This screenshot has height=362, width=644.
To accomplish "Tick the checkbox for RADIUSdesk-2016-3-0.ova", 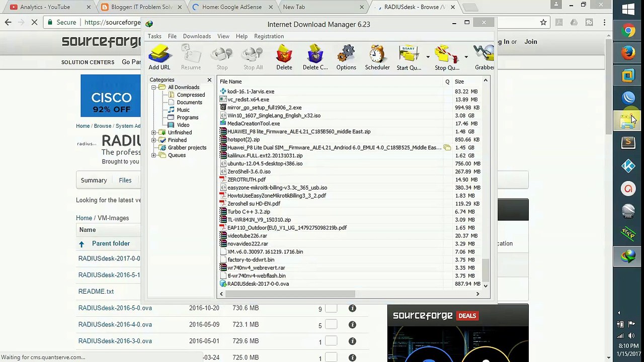I will pyautogui.click(x=331, y=342).
